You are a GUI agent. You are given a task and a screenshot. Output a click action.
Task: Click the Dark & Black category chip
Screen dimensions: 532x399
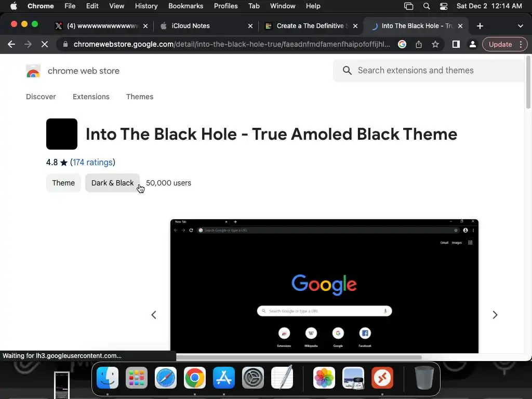(x=112, y=183)
